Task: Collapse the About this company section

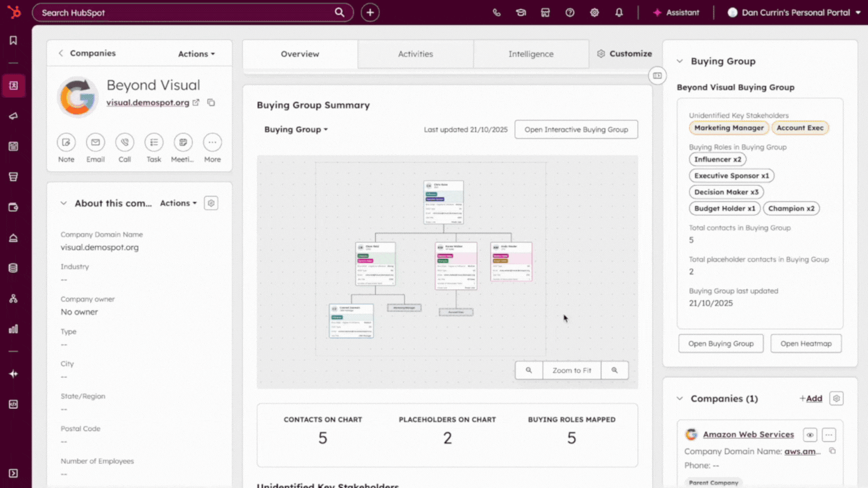Action: click(x=63, y=203)
